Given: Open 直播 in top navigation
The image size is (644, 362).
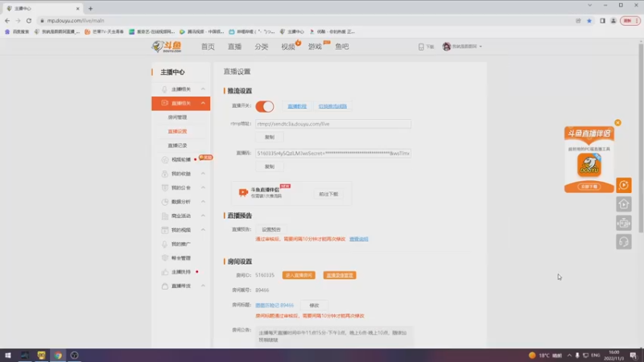Looking at the screenshot, I should [234, 47].
